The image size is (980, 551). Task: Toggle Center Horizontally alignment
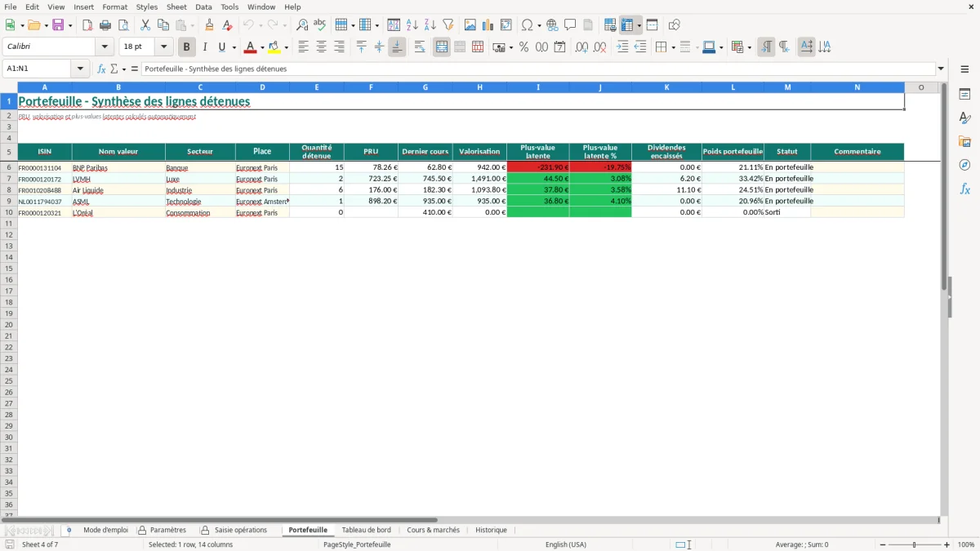tap(321, 47)
